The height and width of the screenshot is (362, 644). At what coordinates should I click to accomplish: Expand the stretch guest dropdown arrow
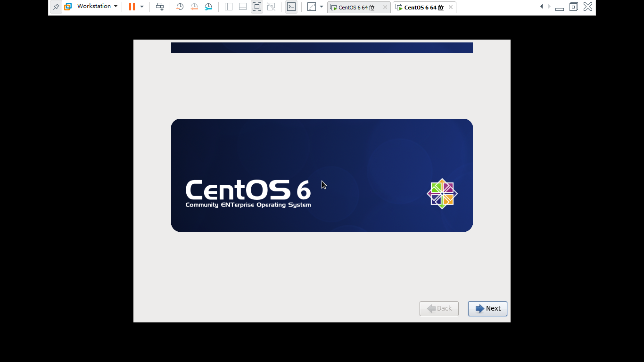click(322, 7)
